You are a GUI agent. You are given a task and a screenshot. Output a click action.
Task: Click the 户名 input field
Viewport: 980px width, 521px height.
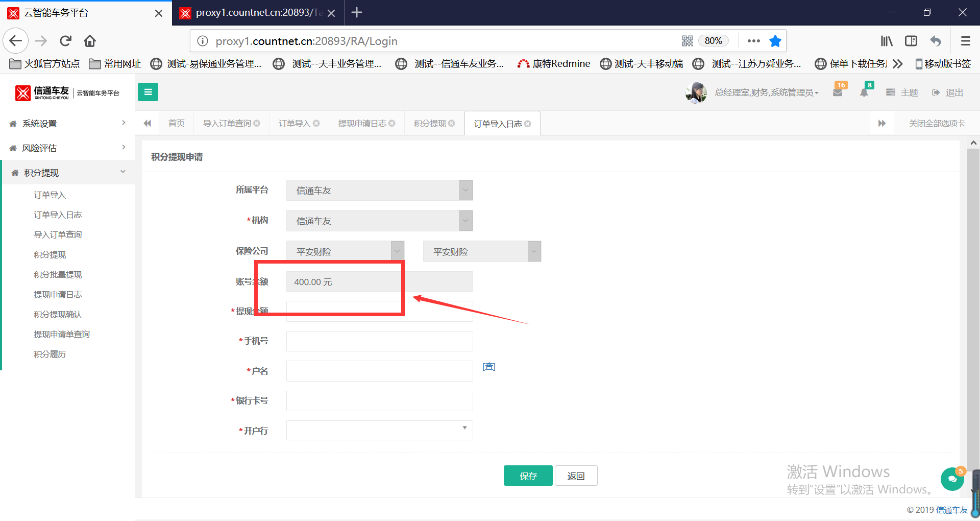pos(379,371)
